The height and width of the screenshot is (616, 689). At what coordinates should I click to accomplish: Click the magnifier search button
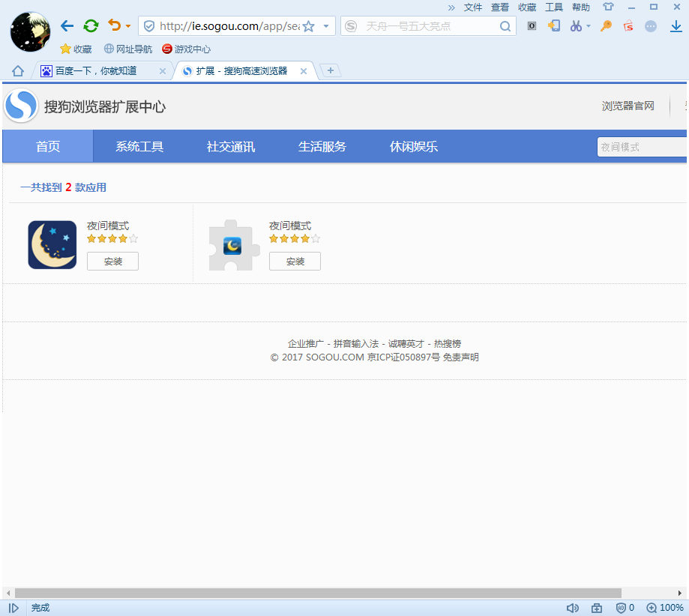tap(505, 26)
